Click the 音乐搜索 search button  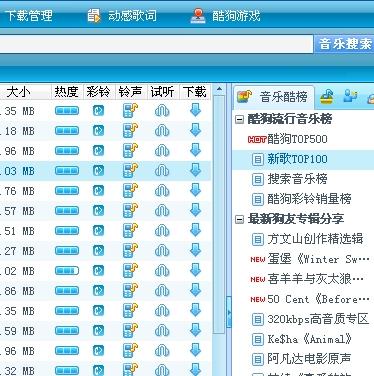click(x=345, y=44)
